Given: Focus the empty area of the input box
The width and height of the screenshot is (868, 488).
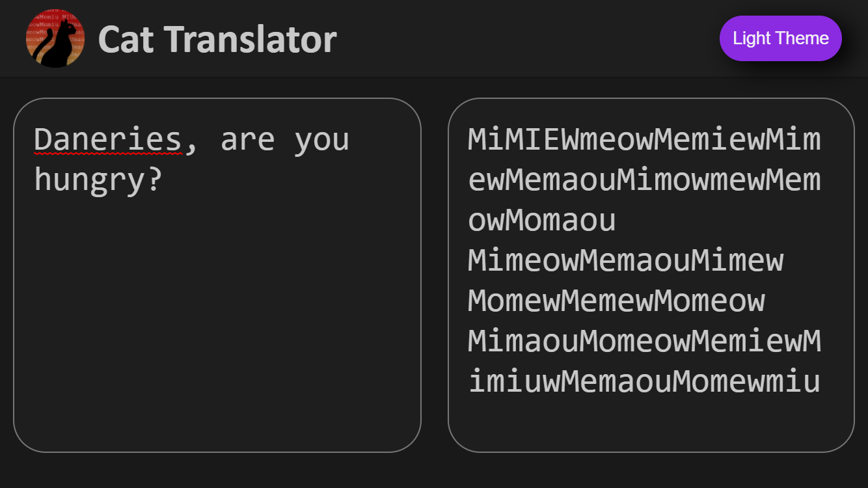Looking at the screenshot, I should (x=217, y=325).
